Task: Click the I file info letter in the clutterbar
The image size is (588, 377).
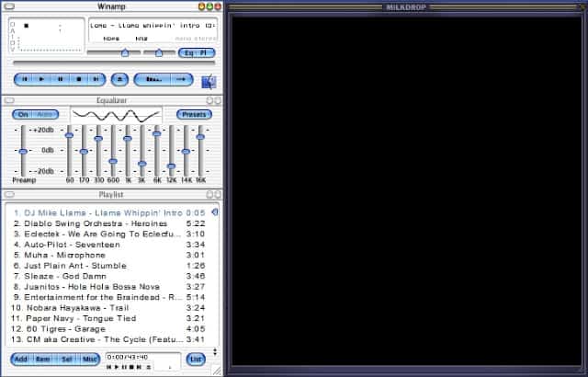Action: (x=12, y=37)
